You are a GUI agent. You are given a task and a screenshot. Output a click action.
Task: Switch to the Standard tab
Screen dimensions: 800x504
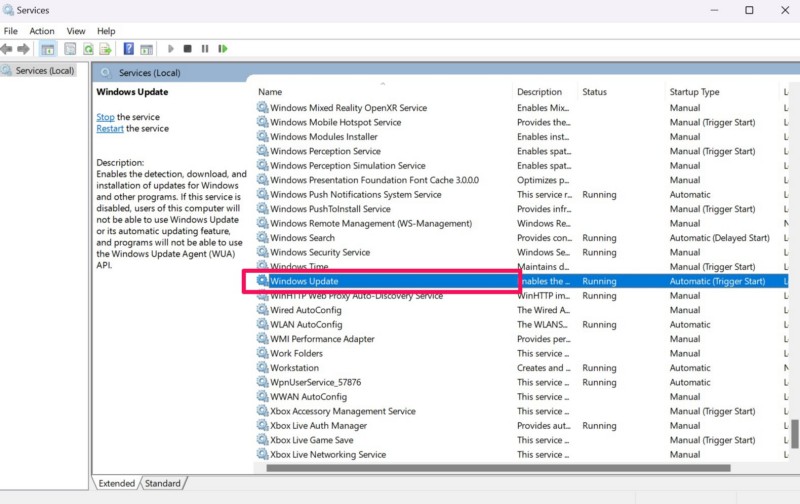click(x=162, y=484)
